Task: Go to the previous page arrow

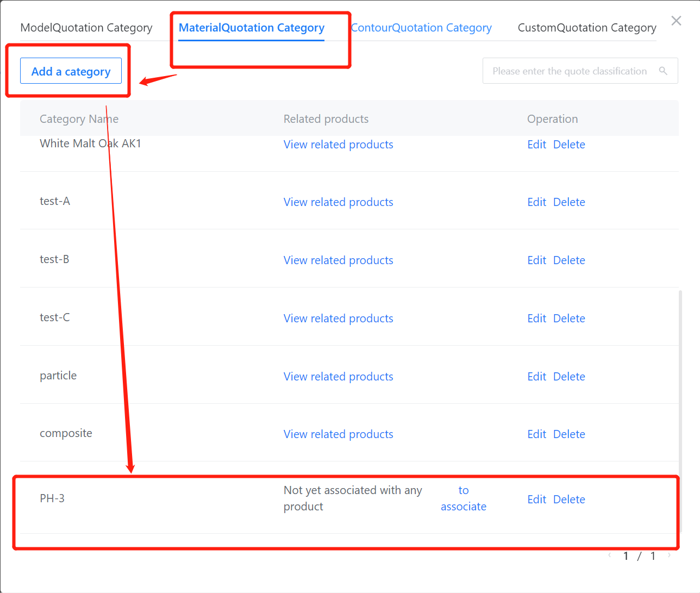Action: pyautogui.click(x=610, y=555)
